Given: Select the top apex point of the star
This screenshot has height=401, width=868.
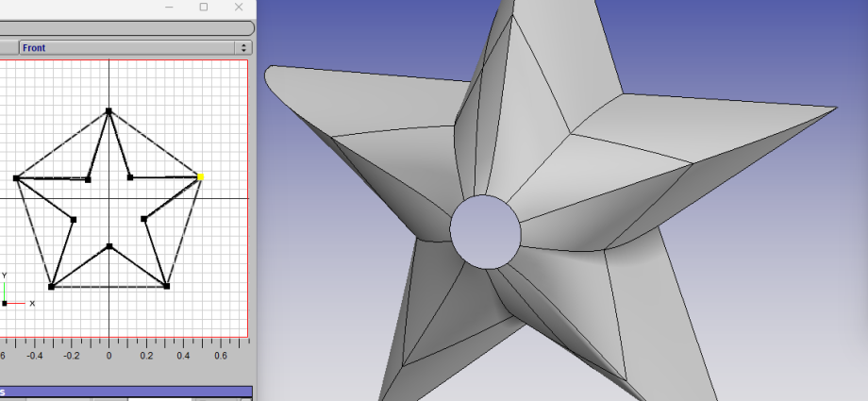Looking at the screenshot, I should [x=108, y=111].
